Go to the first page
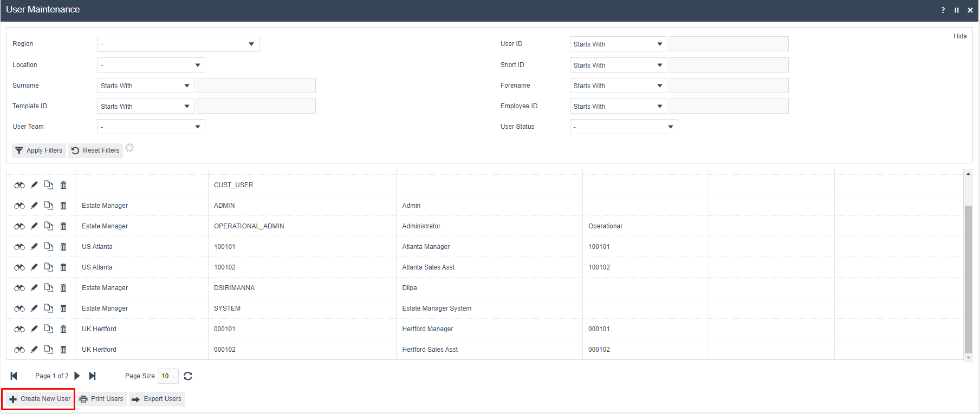Viewport: 980px width, 414px height. (14, 376)
